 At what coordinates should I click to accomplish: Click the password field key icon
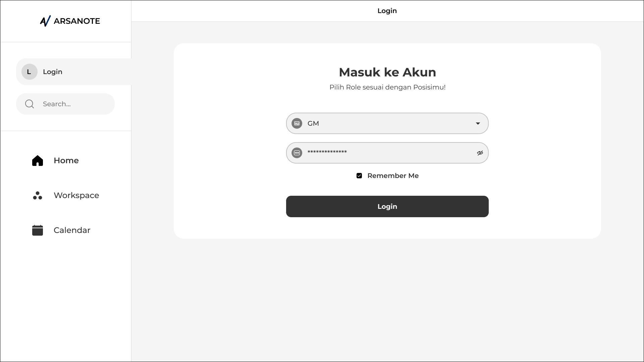pyautogui.click(x=297, y=153)
